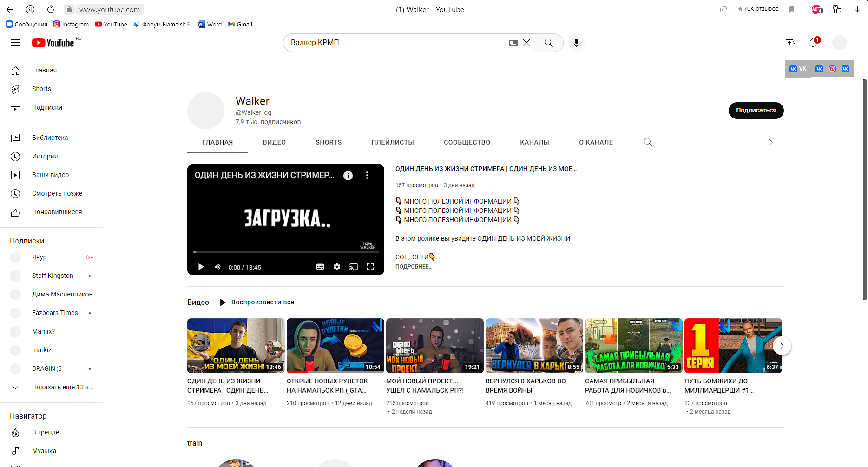Mute the video player volume
The height and width of the screenshot is (467, 868).
(x=217, y=267)
